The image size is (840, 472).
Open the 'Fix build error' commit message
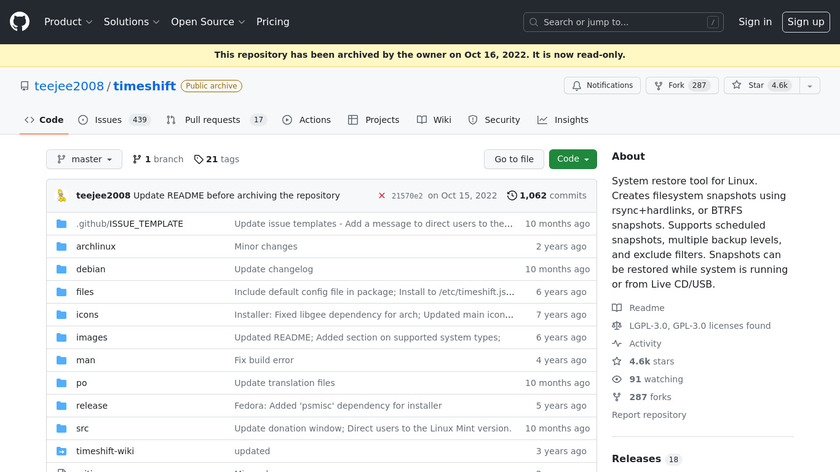(x=264, y=360)
